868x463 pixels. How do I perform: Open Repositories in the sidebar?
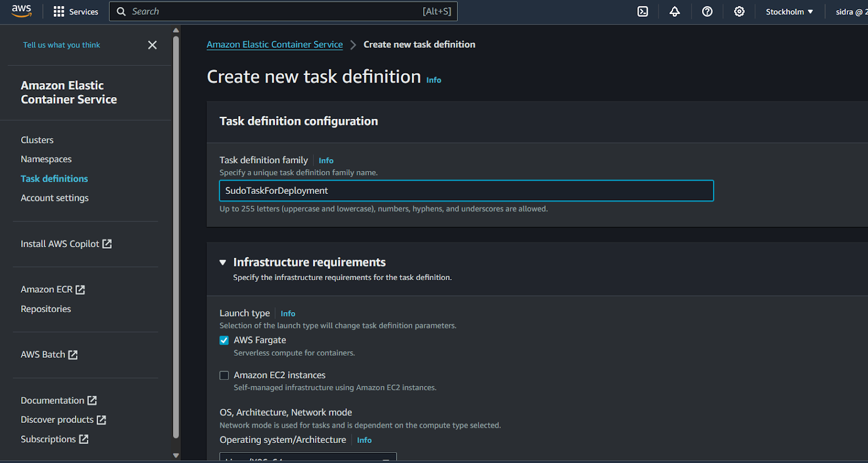coord(46,309)
